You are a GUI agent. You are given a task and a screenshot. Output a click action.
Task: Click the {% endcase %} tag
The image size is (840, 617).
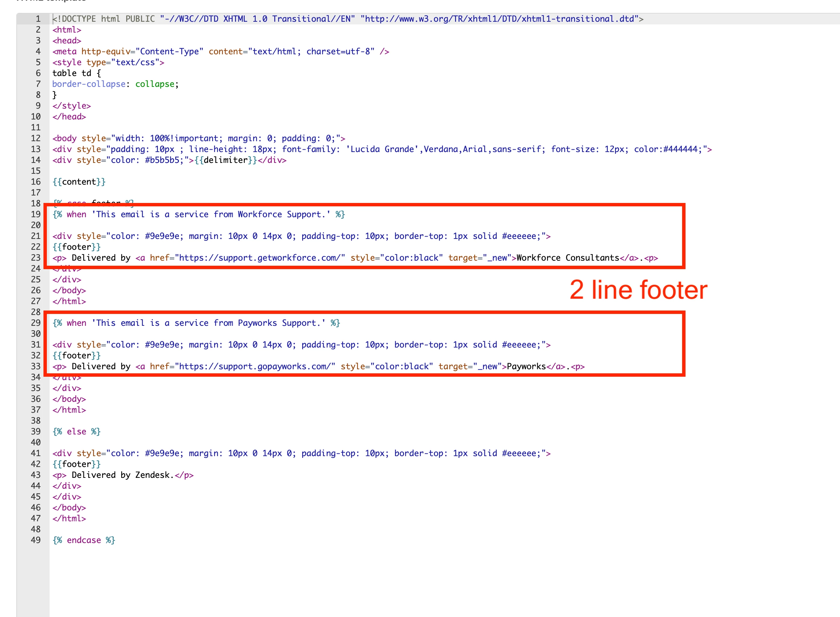tap(84, 540)
